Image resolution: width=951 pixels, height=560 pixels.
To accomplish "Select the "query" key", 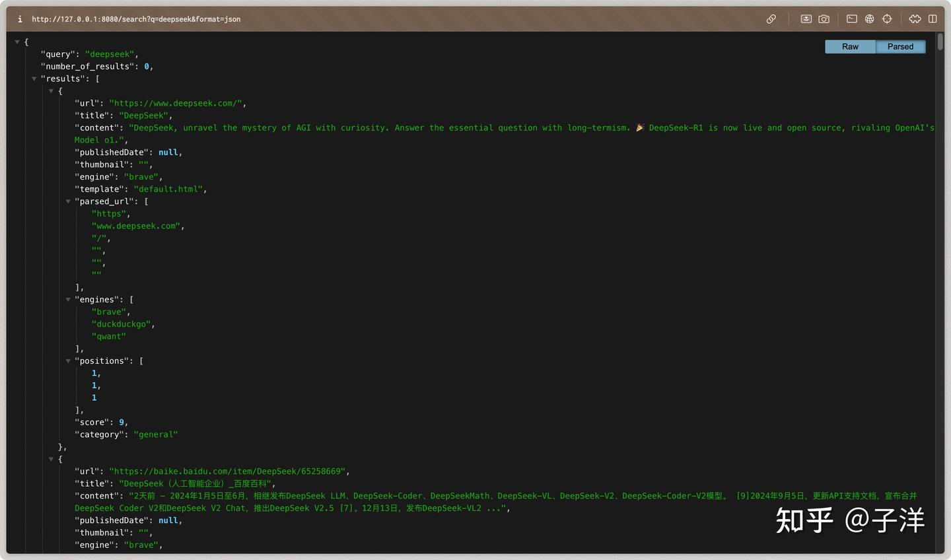I will (x=58, y=54).
